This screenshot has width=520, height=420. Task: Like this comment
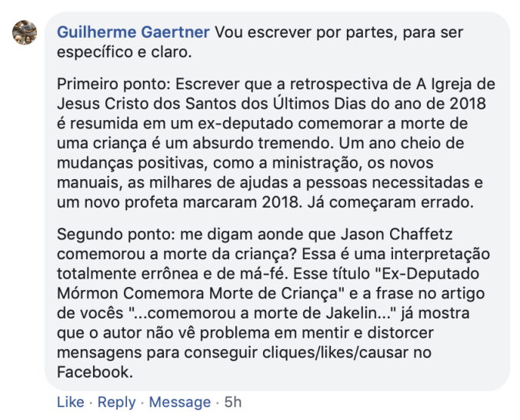(x=70, y=402)
